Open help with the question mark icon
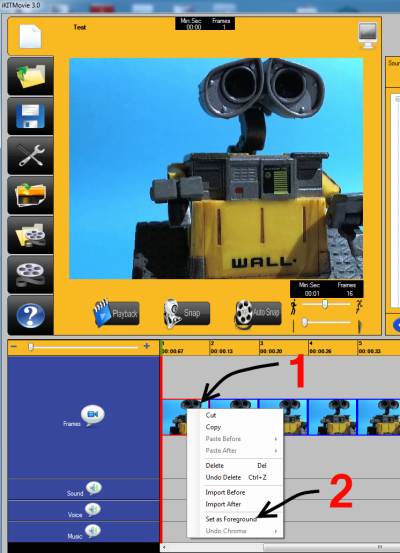 click(x=31, y=315)
